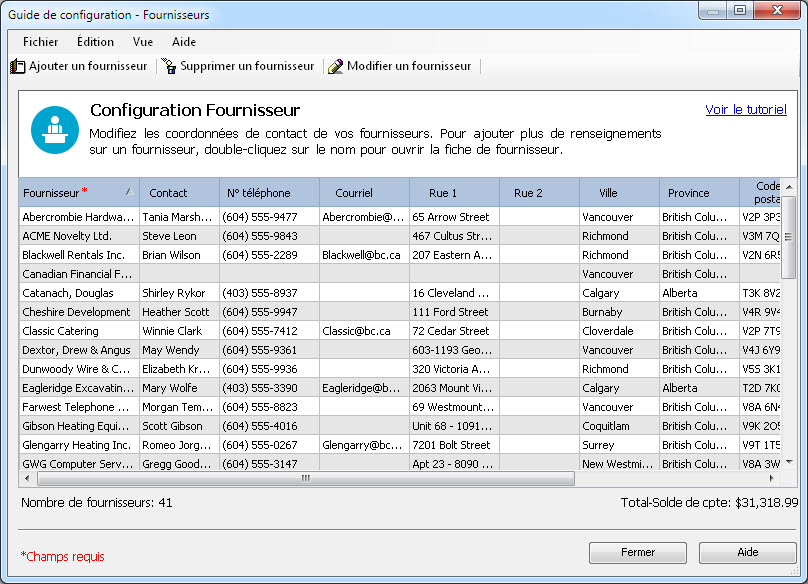Click the Supprimer un fournisseur icon

coord(169,67)
